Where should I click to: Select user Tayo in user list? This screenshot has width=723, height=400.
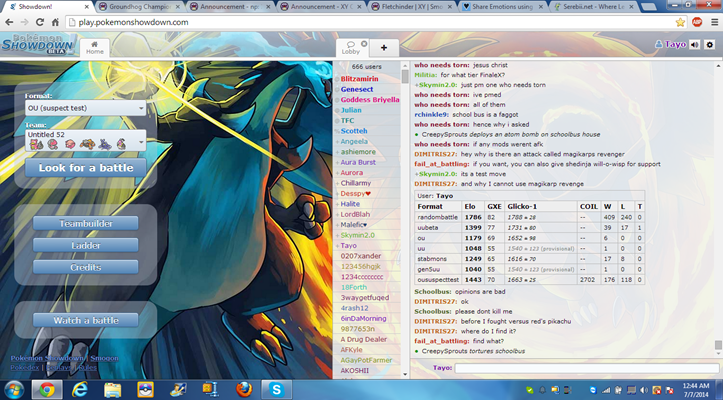pos(349,245)
